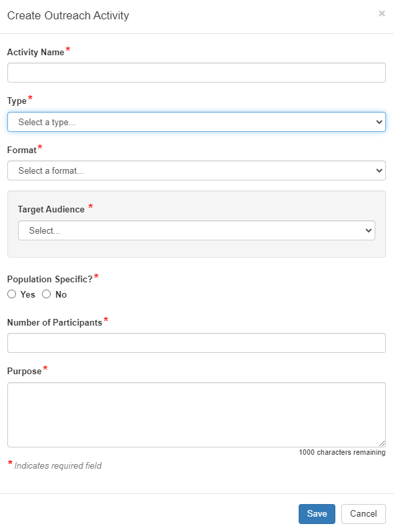394x532 pixels.
Task: Click the chevron arrow on Target Audience select
Action: [369, 231]
